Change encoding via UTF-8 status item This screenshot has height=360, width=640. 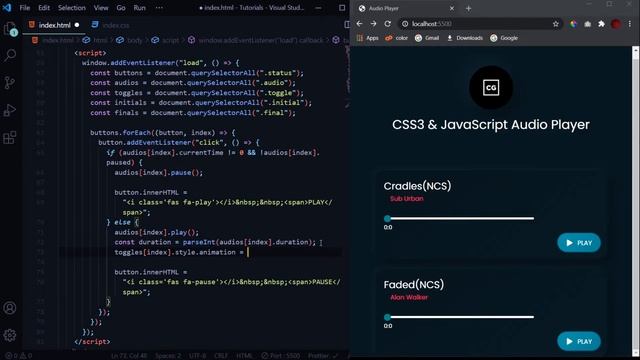pyautogui.click(x=198, y=356)
